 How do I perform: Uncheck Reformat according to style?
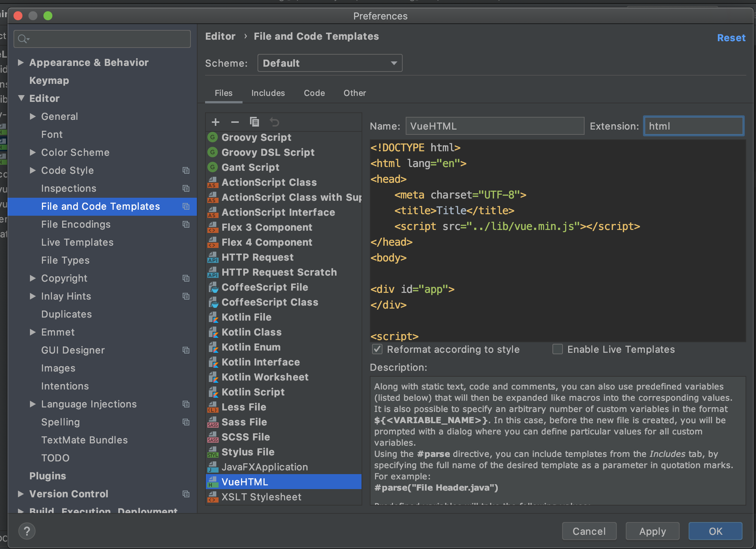377,349
